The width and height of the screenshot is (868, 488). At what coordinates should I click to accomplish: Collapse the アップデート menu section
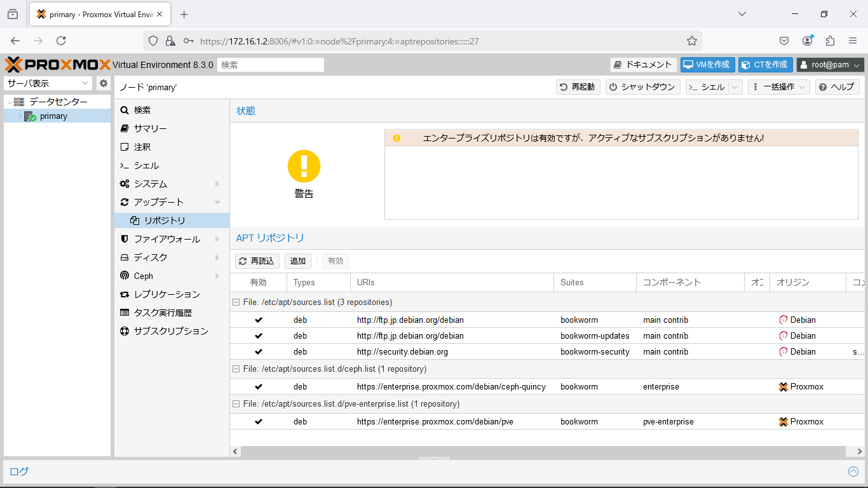point(217,202)
